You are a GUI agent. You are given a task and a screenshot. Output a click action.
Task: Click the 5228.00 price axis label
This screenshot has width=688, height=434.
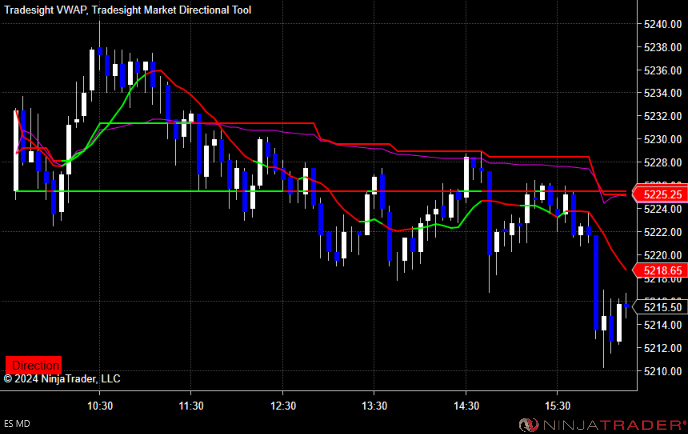click(x=663, y=162)
